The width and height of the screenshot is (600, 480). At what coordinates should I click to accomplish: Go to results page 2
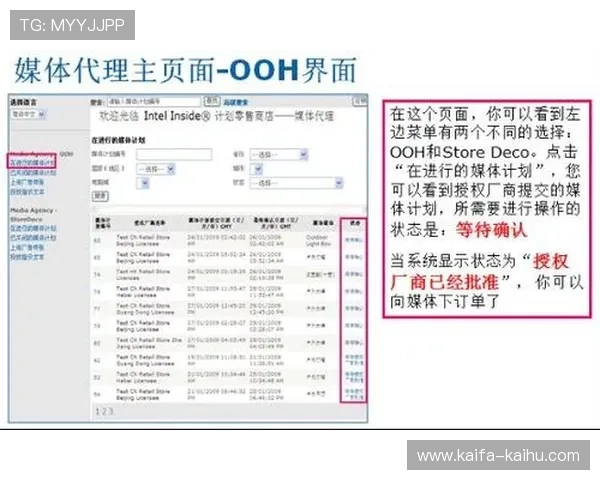tap(104, 411)
